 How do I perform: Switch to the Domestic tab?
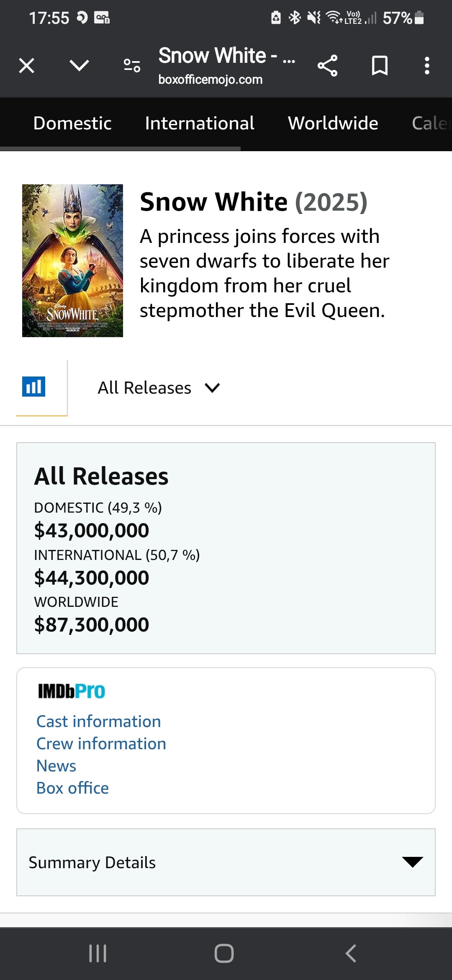(72, 123)
